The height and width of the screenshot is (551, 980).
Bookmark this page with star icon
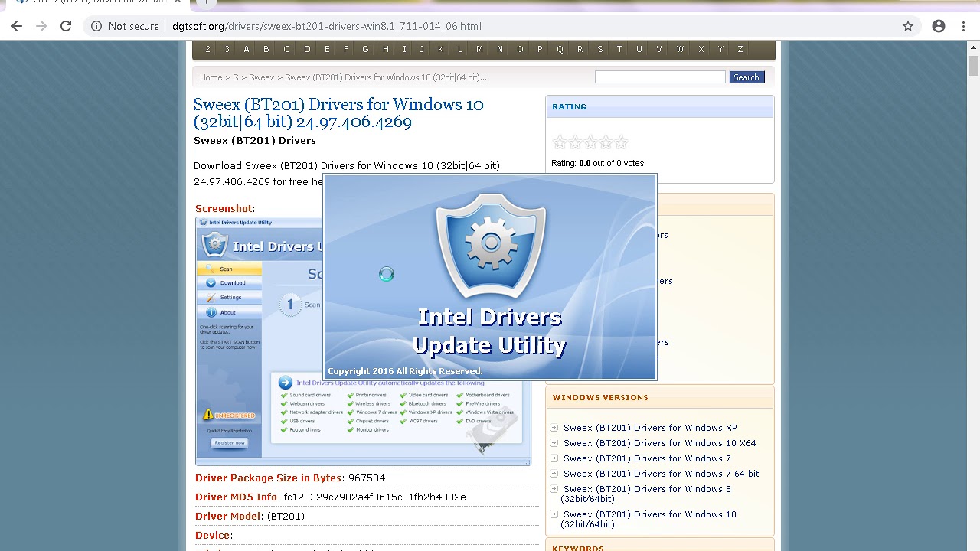pos(908,26)
